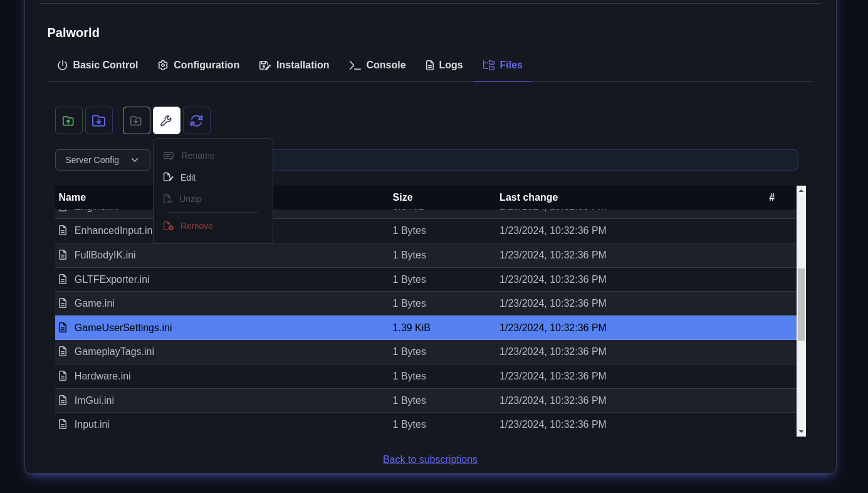Click the file icon next to GameplayTags.ini
The width and height of the screenshot is (868, 493).
(x=63, y=351)
